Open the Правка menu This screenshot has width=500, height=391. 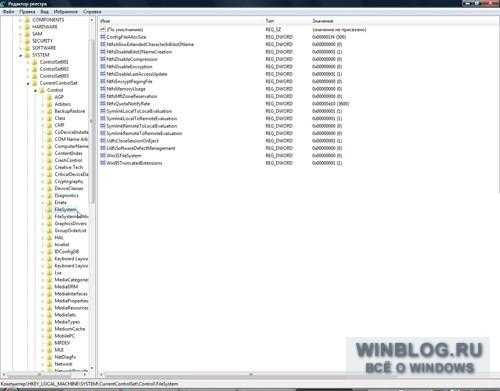click(x=27, y=12)
